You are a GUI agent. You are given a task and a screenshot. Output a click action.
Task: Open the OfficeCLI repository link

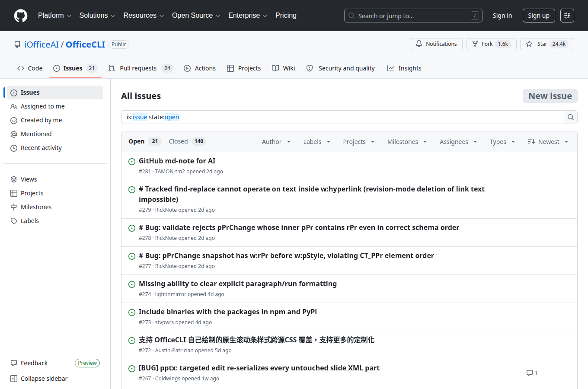click(x=86, y=45)
